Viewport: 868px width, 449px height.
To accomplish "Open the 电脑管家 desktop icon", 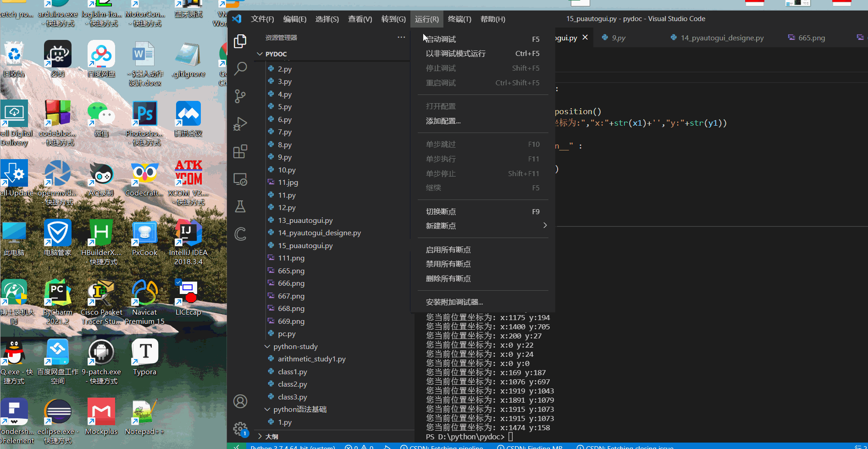I will coord(58,238).
